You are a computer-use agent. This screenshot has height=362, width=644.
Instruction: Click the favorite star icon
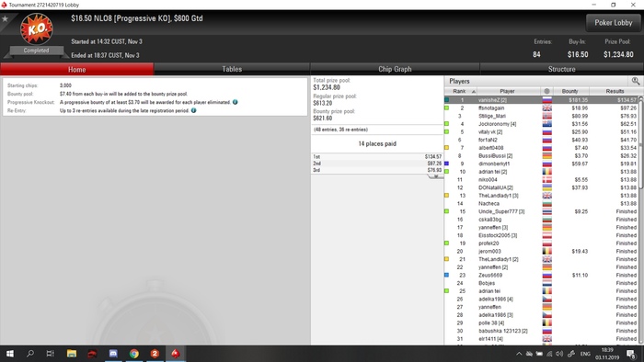point(6,19)
